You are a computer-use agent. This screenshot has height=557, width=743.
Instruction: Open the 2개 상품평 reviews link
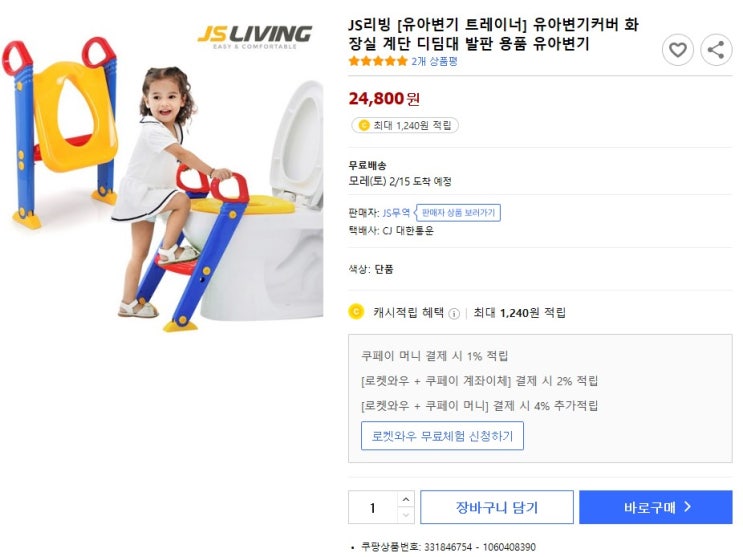point(434,61)
